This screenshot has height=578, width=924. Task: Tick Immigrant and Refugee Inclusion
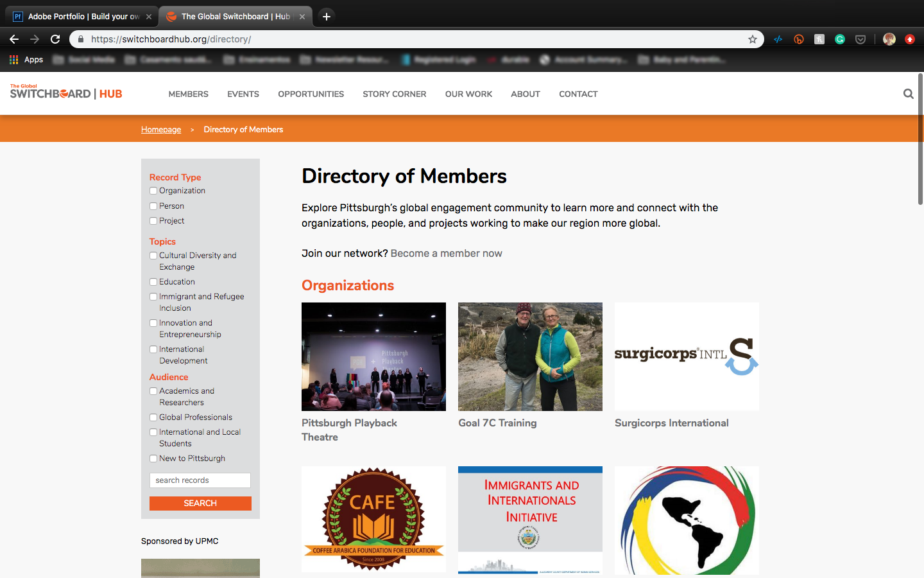point(153,297)
